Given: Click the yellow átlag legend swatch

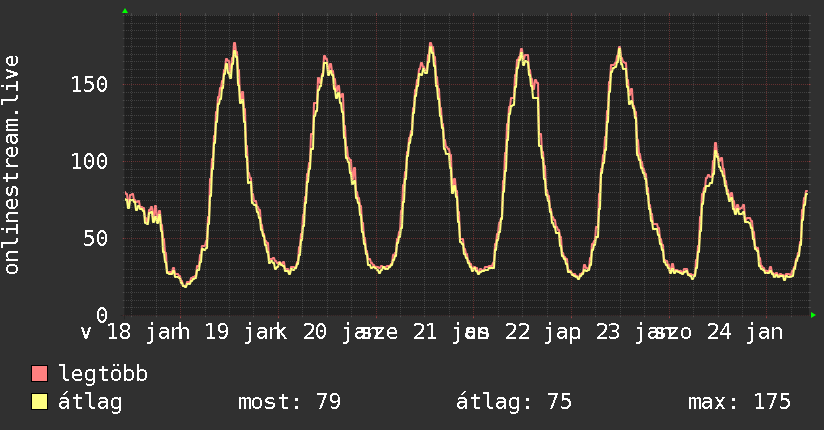Looking at the screenshot, I should [x=39, y=401].
